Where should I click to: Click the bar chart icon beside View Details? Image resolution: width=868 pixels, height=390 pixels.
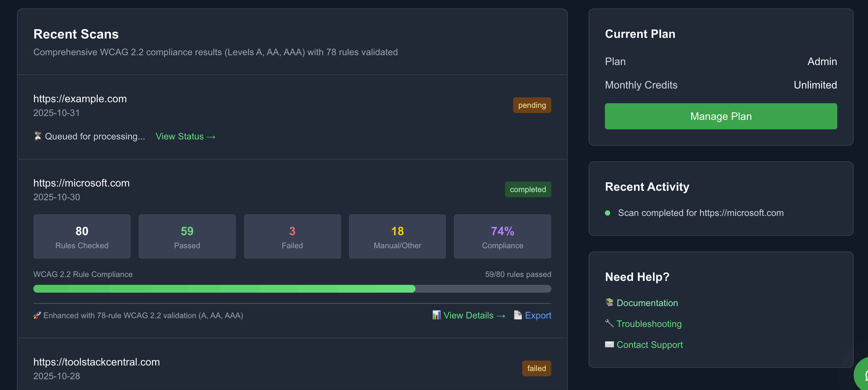coord(436,315)
